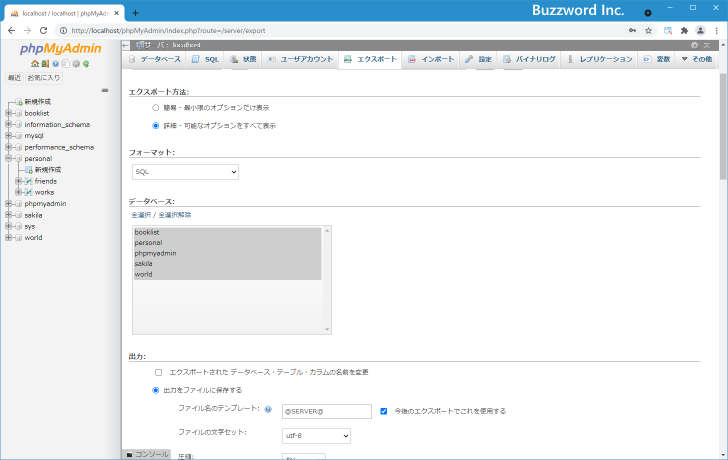Viewport: 728px width, 460px height.
Task: Open navigation panel settings gear icon
Action: tap(76, 64)
